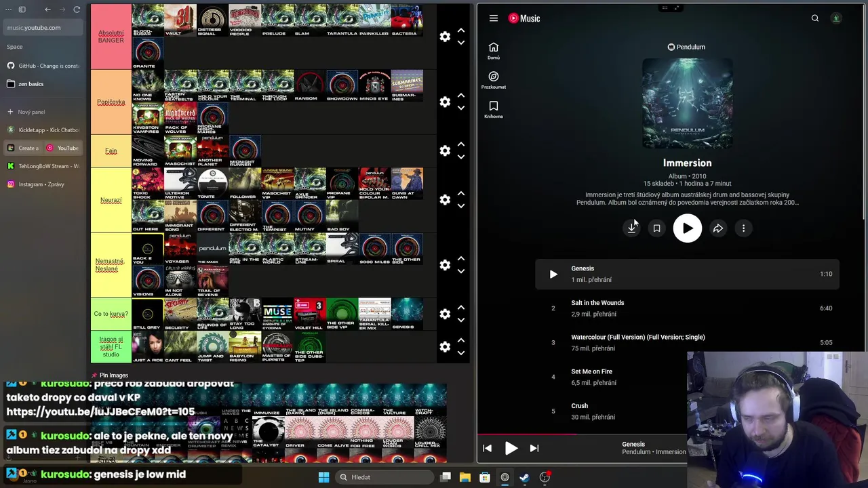Open more options for Immersion album

point(743,228)
